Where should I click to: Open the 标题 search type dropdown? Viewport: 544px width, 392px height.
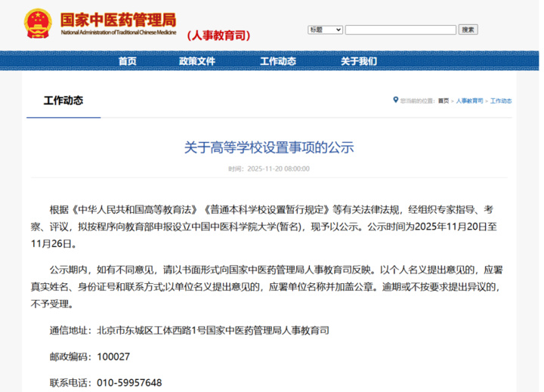click(325, 29)
